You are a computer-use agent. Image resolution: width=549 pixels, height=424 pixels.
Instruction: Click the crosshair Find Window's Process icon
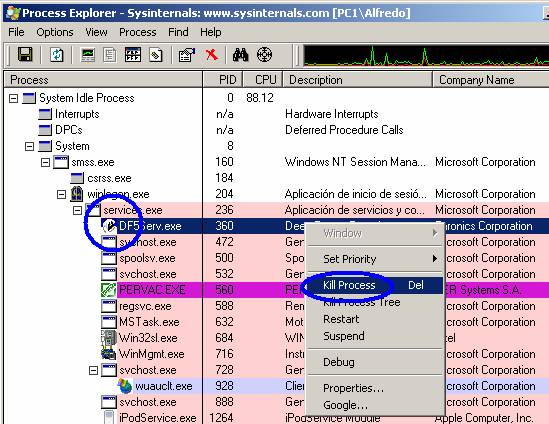tap(264, 55)
